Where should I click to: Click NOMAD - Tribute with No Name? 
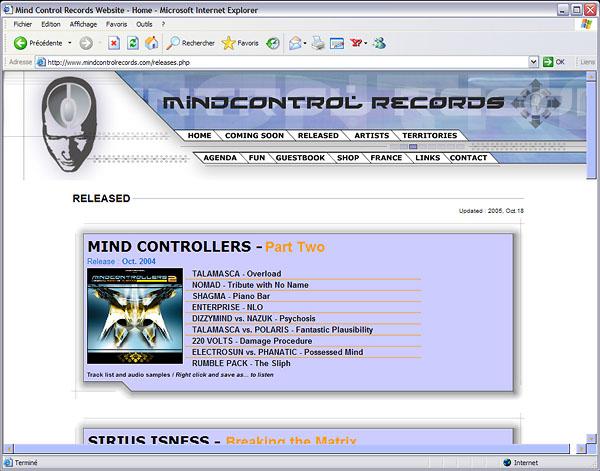pyautogui.click(x=250, y=285)
